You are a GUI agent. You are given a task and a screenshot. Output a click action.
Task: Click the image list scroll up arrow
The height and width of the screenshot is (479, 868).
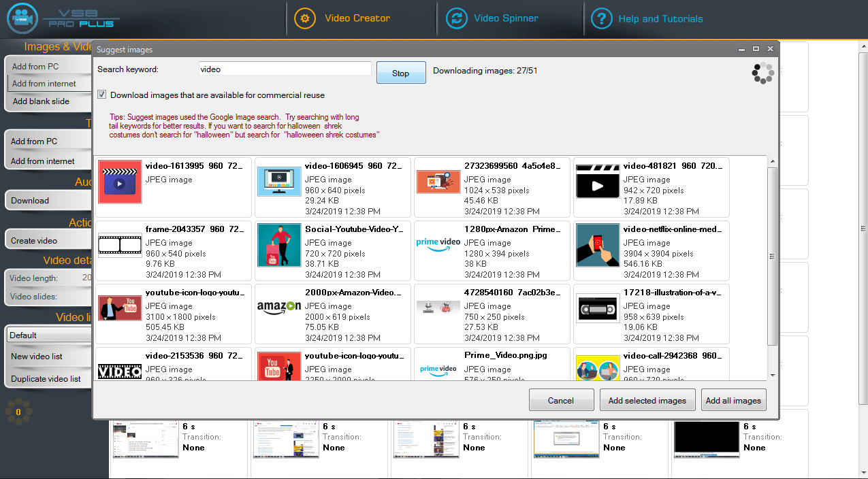pyautogui.click(x=772, y=161)
